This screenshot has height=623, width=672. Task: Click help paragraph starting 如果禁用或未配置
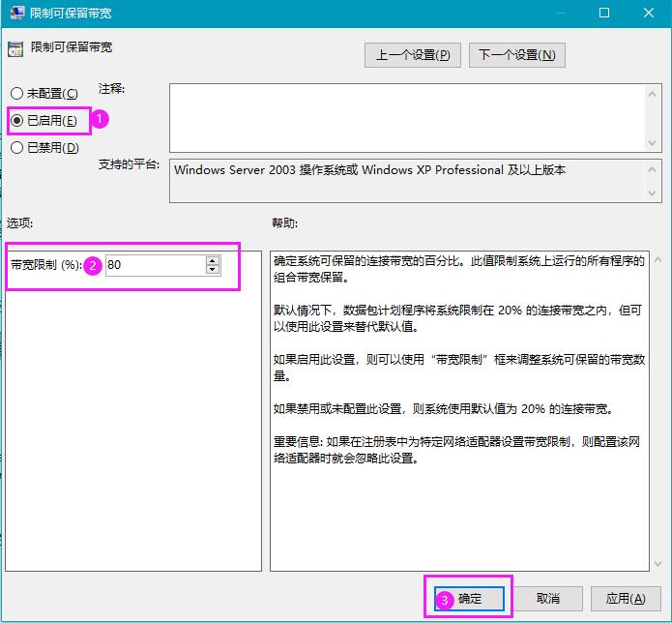444,408
